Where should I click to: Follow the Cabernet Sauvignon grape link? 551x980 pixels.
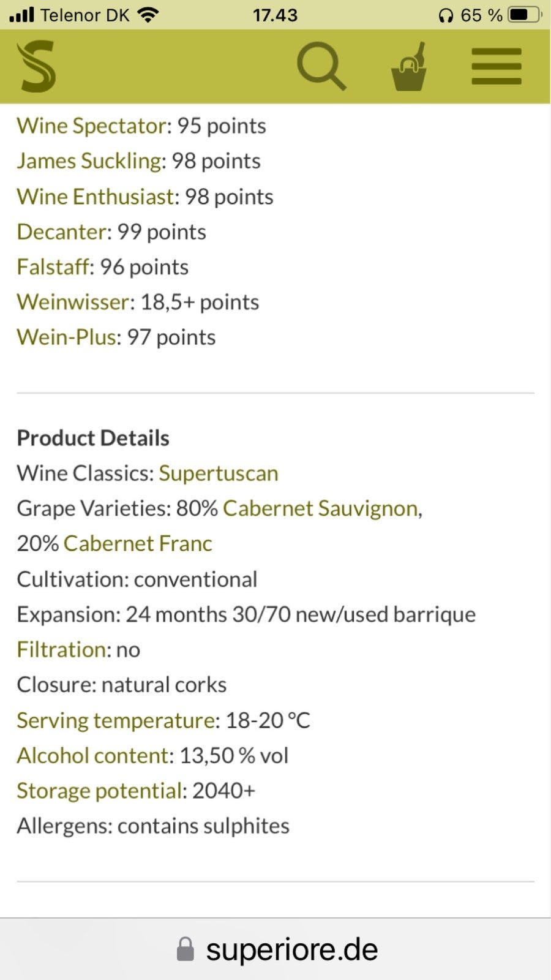click(320, 508)
